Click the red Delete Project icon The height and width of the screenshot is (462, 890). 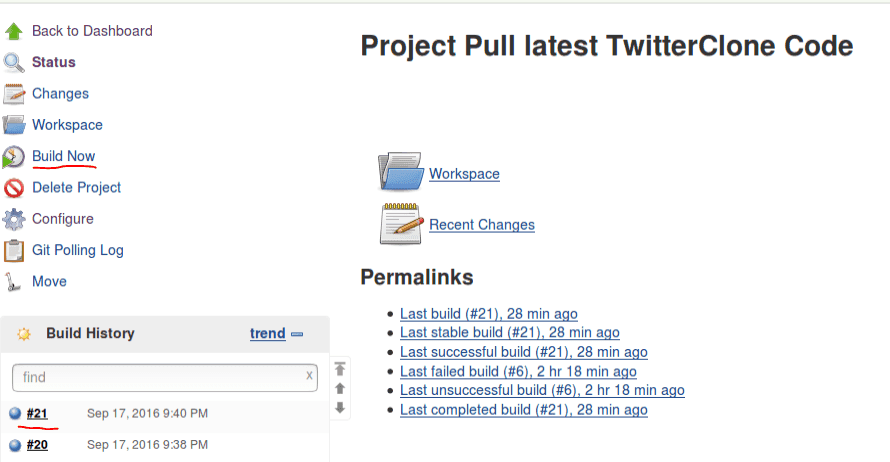(14, 188)
